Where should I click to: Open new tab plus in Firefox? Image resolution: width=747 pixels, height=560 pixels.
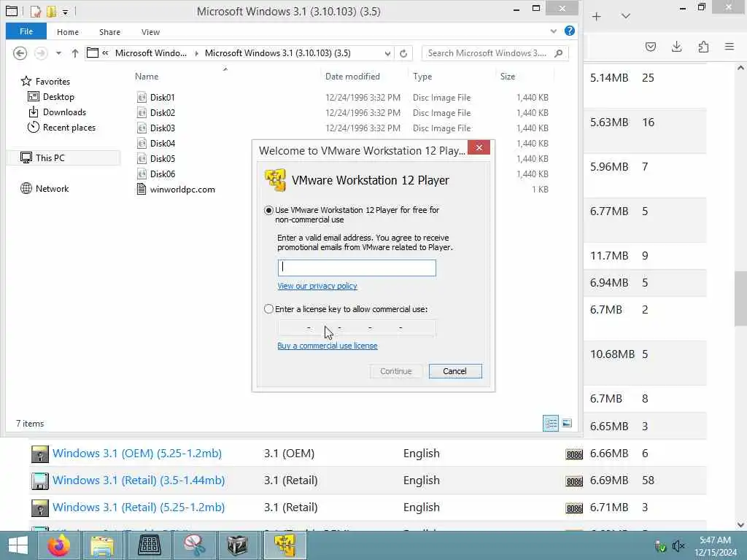597,16
